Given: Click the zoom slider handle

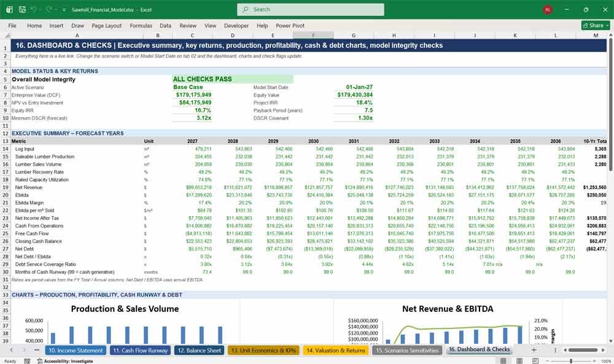Looking at the screenshot, I should tap(571, 361).
